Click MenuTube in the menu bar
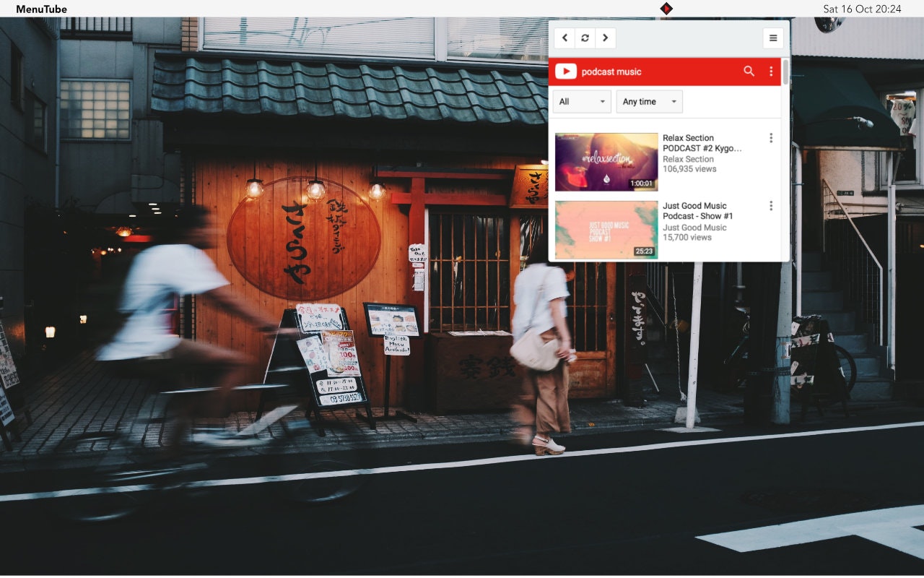This screenshot has height=578, width=924. pos(42,9)
